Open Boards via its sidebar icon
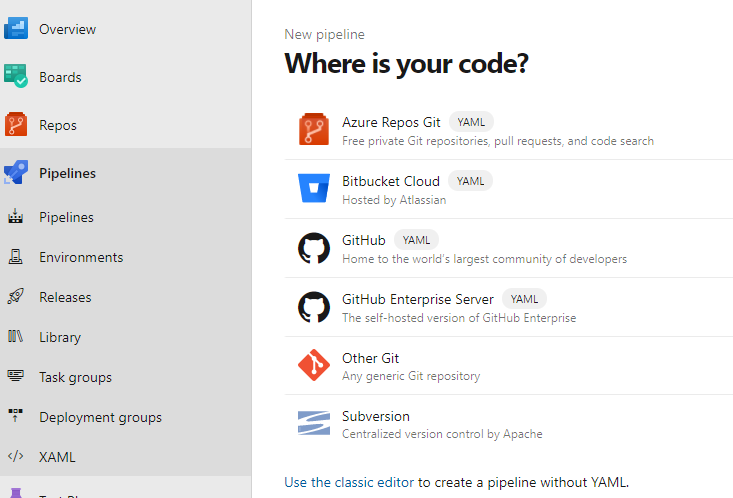 coord(16,77)
